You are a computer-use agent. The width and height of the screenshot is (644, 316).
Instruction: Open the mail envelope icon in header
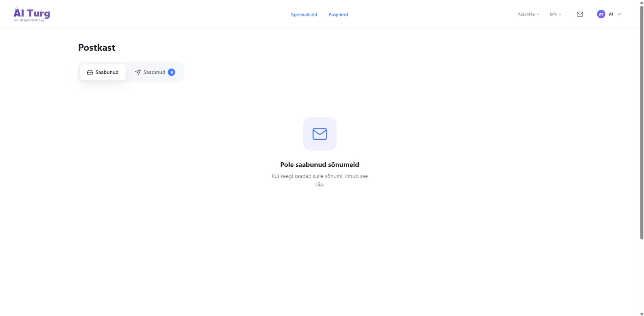tap(580, 14)
